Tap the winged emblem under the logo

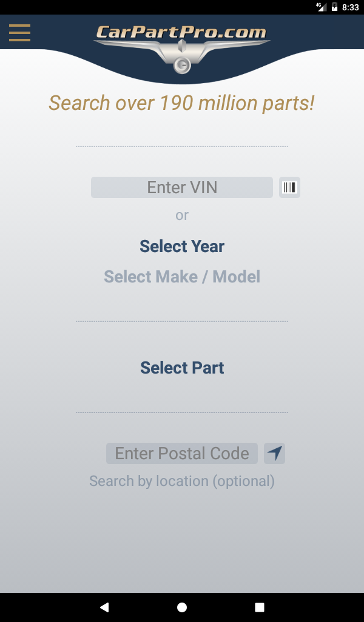181,58
